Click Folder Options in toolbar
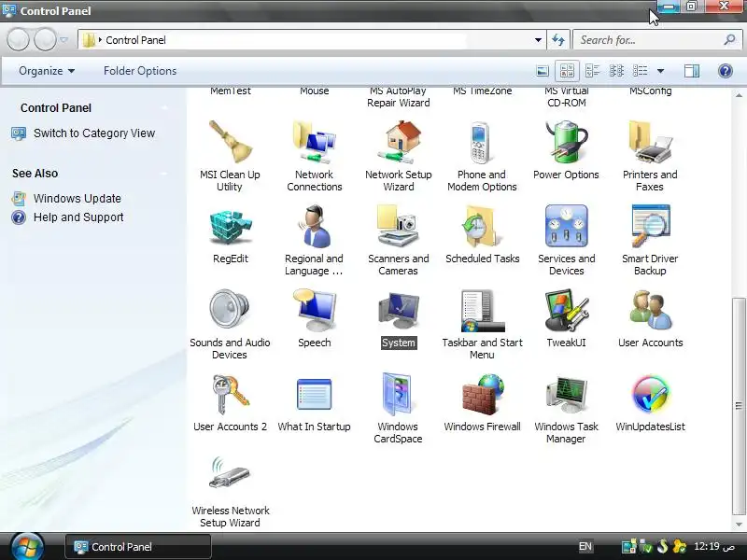 [140, 71]
